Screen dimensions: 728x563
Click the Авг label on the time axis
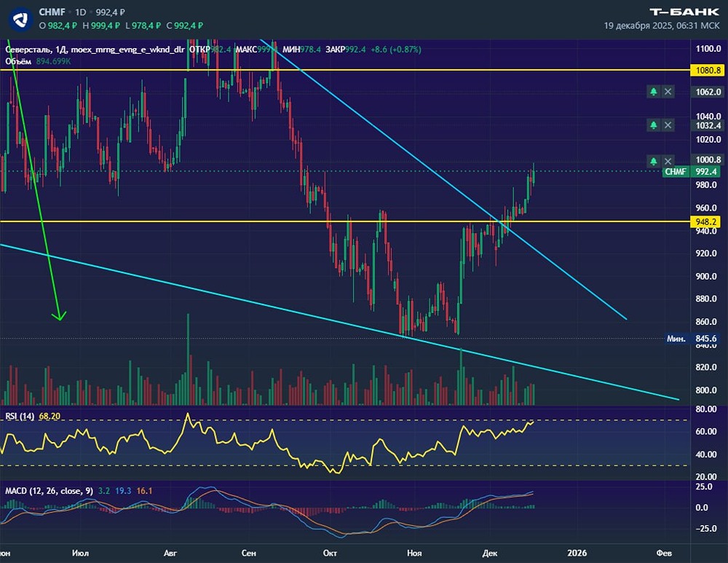pos(170,554)
